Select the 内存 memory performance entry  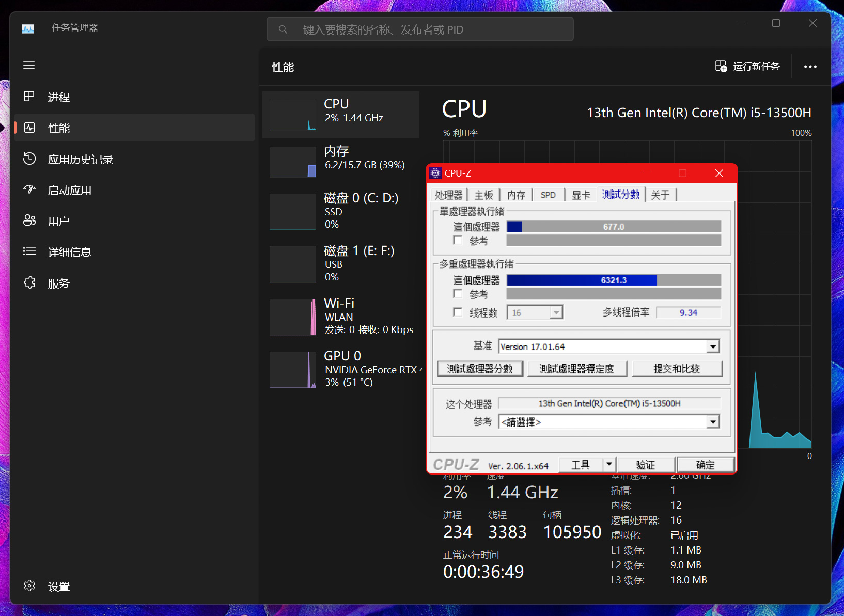click(x=341, y=161)
